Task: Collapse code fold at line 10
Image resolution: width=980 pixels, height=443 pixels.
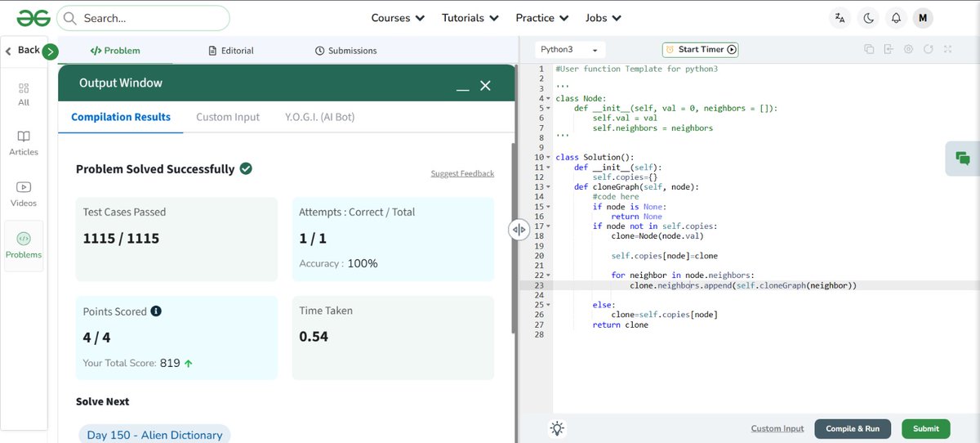Action: pos(548,158)
